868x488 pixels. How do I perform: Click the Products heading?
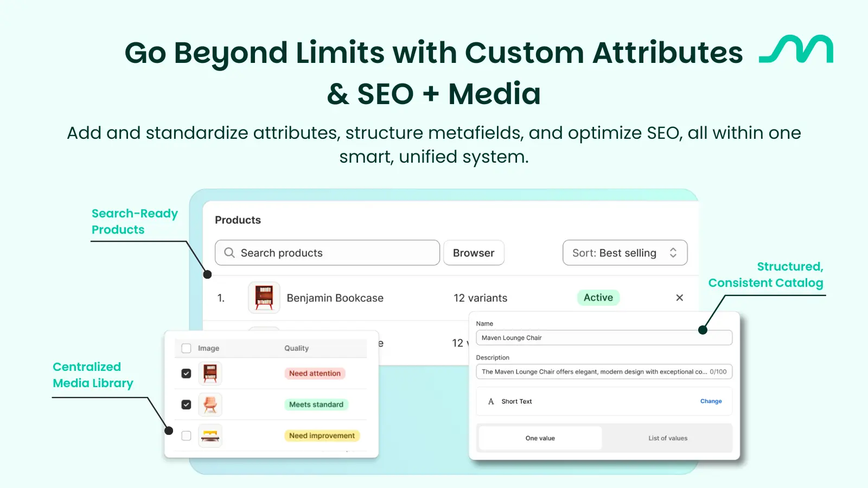pos(238,220)
